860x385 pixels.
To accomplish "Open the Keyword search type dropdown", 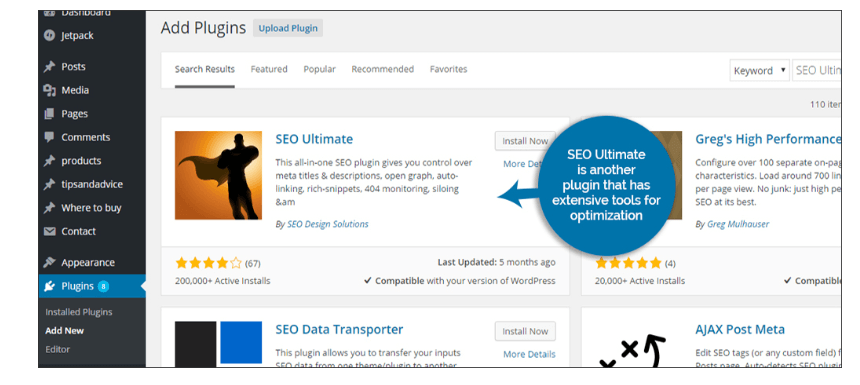I will click(x=759, y=71).
